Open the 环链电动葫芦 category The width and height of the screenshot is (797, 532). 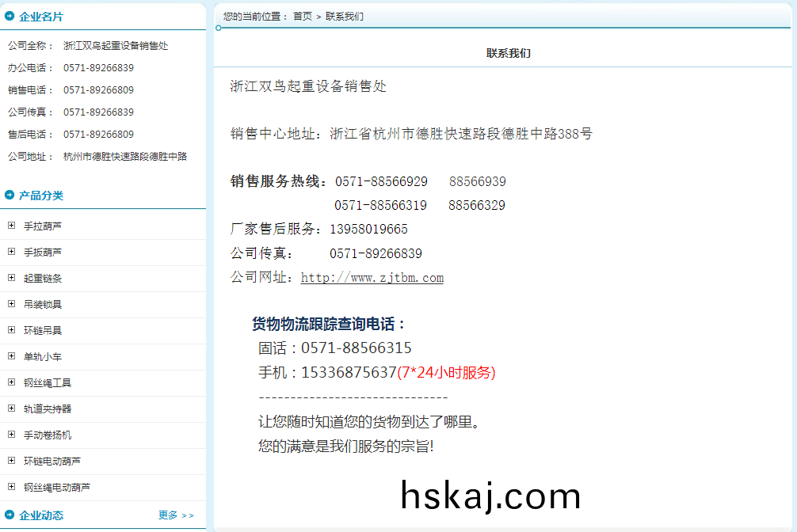[52, 462]
